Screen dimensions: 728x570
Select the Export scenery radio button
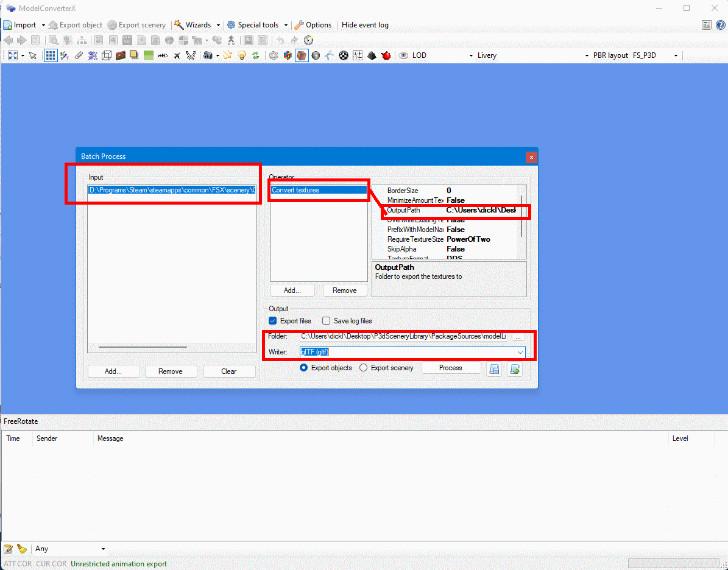pyautogui.click(x=364, y=368)
